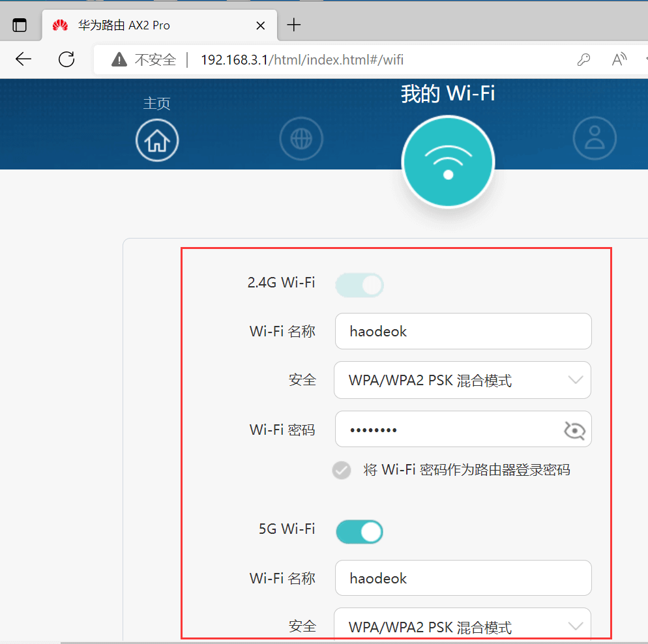Show the Wi-Fi password with eye icon

tap(574, 430)
